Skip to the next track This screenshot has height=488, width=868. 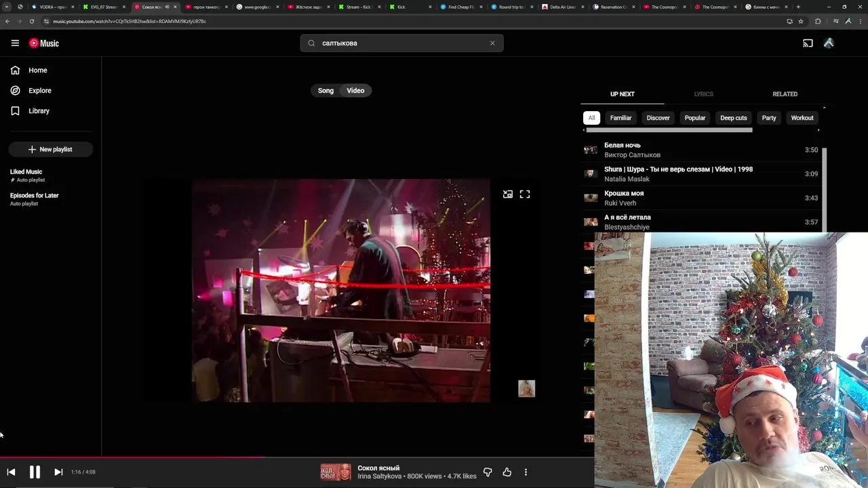(58, 472)
